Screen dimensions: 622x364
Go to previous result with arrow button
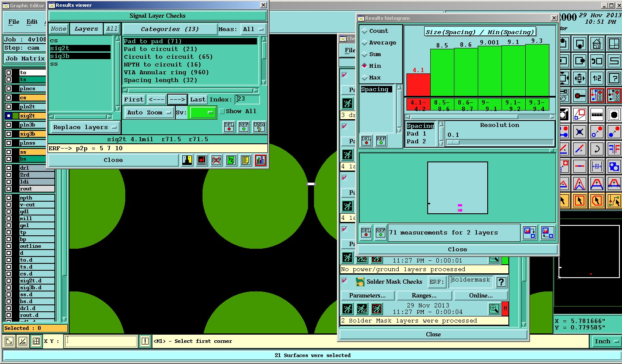(x=156, y=99)
